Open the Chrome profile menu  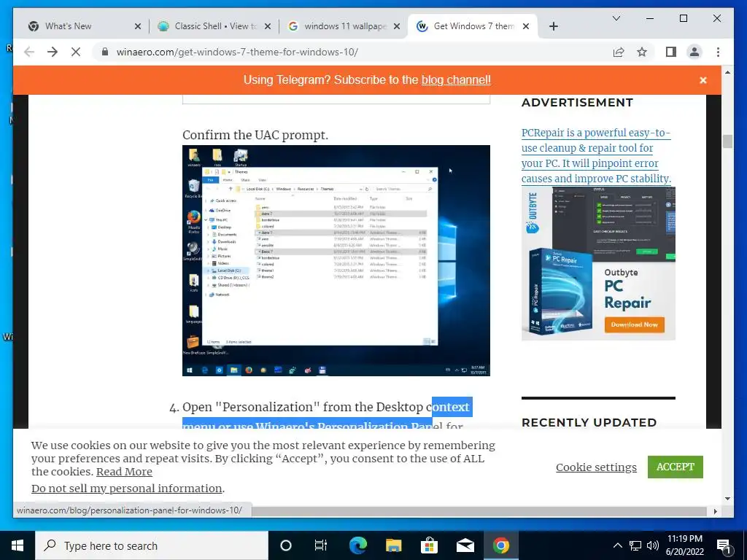694,52
